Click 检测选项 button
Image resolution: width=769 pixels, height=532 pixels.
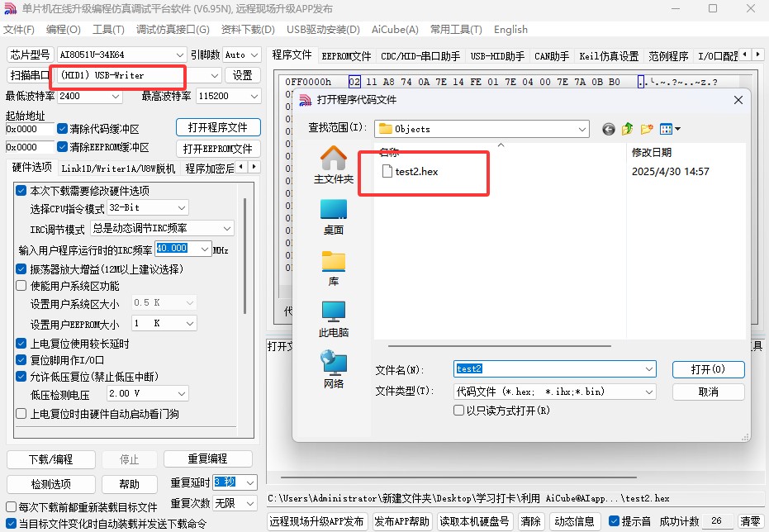(51, 484)
